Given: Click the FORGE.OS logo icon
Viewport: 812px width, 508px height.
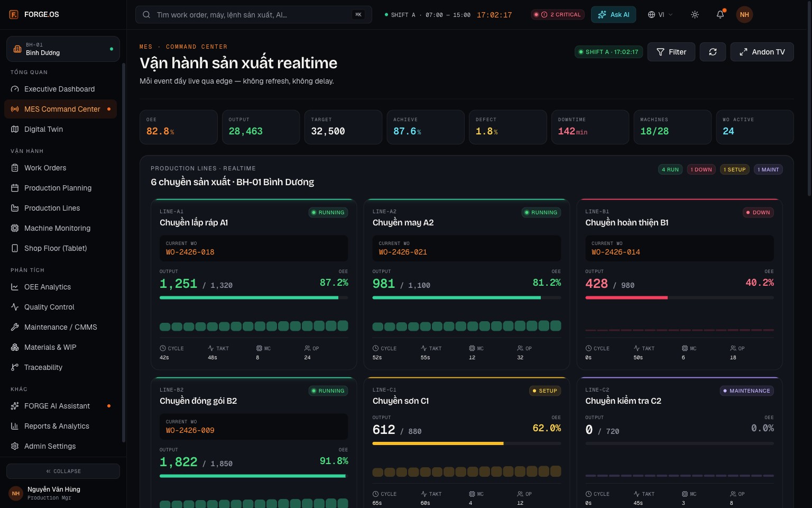Looking at the screenshot, I should point(14,14).
